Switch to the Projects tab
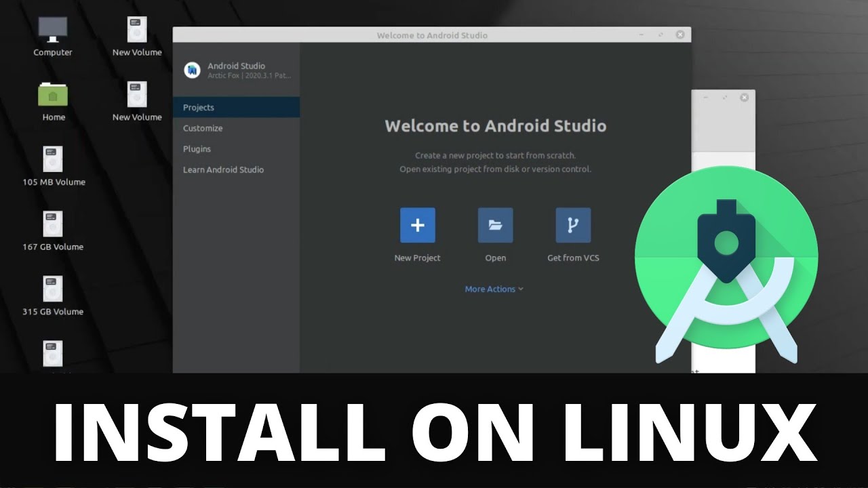Image resolution: width=868 pixels, height=488 pixels. (236, 107)
